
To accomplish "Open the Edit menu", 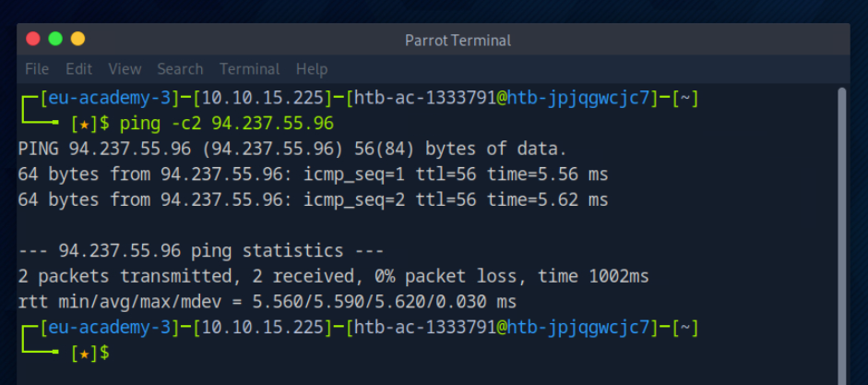I will coord(78,69).
